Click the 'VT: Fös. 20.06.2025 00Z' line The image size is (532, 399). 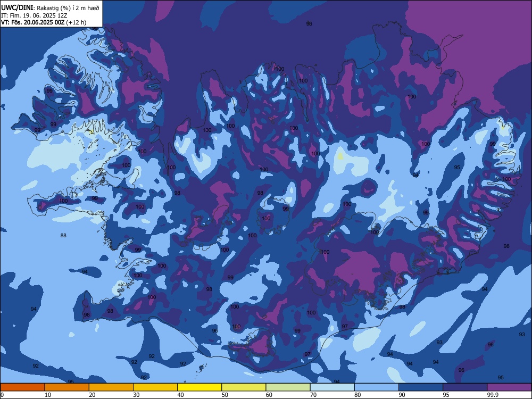(x=32, y=22)
